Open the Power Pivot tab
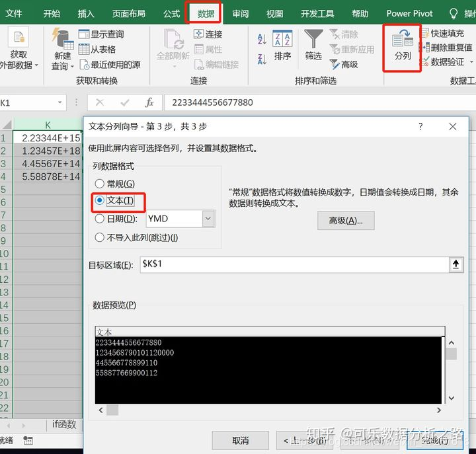476x454 pixels. (x=409, y=13)
